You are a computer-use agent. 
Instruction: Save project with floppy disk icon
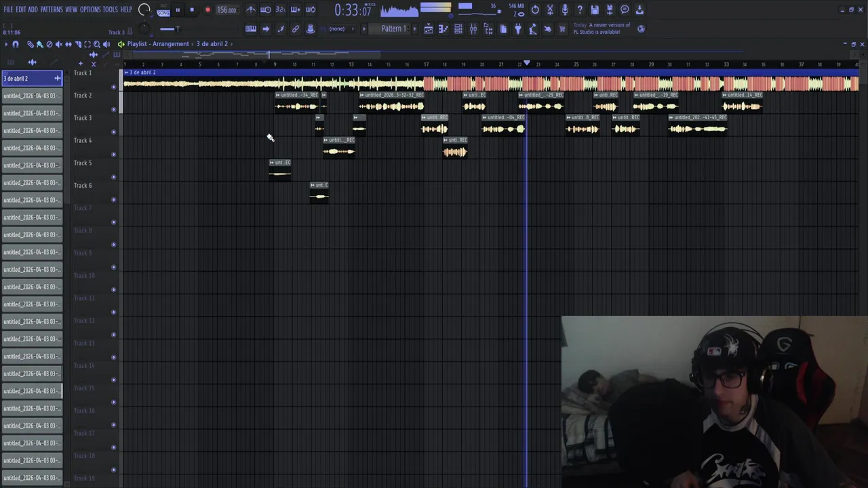595,9
